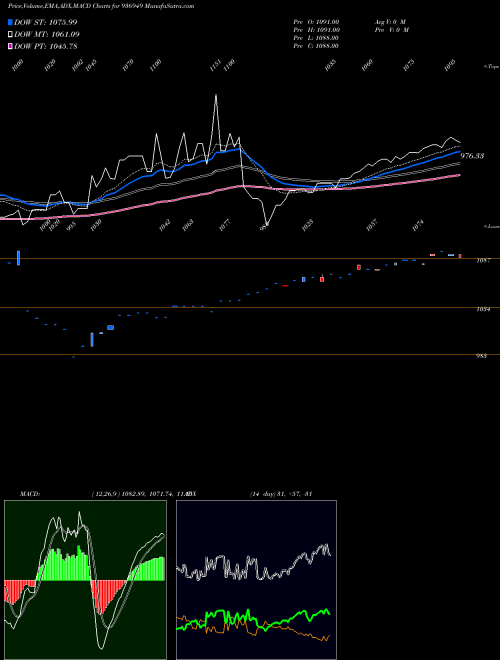This screenshot has width=500, height=660.
Task: Click the last red candle at the far right
Action: tap(460, 256)
